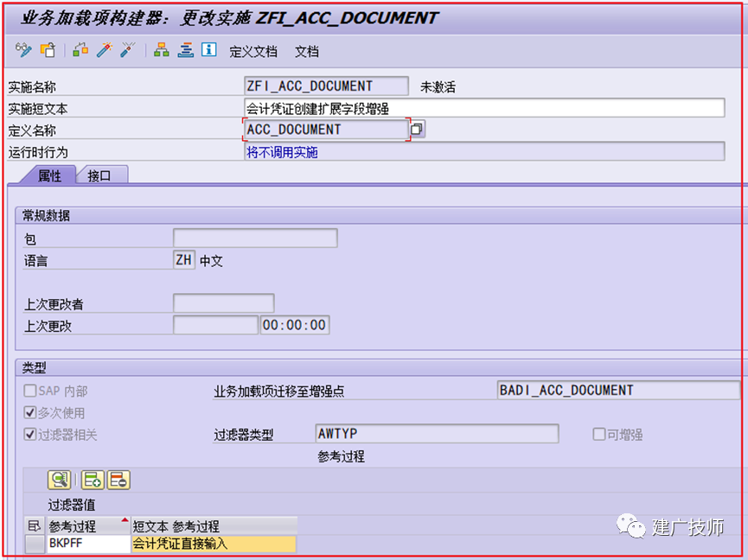Image resolution: width=748 pixels, height=560 pixels.
Task: Deactivate implementation with the crossed wand icon
Action: click(127, 49)
